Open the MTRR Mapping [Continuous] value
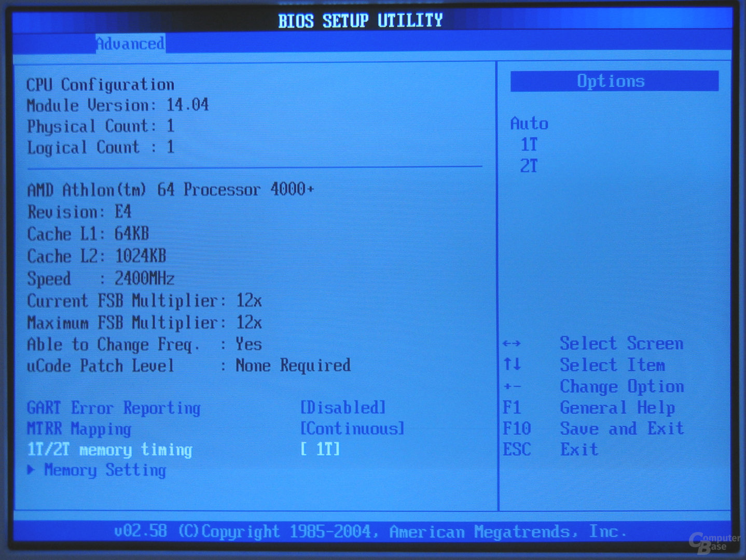 click(352, 429)
